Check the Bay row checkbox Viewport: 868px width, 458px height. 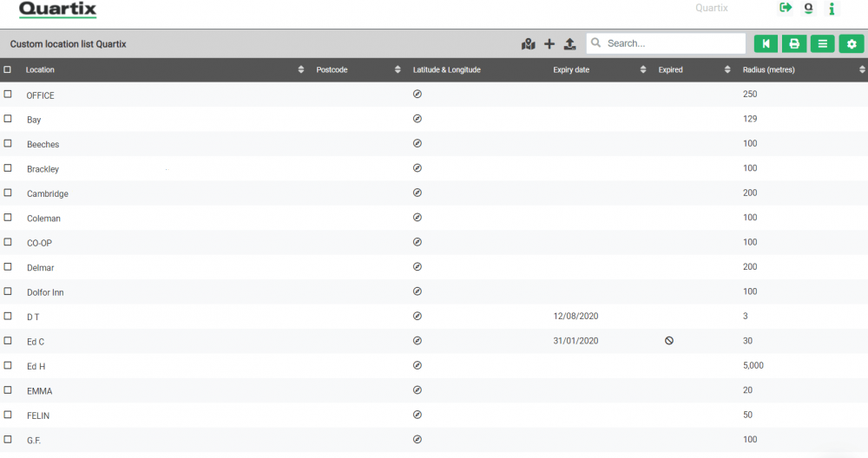tap(8, 118)
